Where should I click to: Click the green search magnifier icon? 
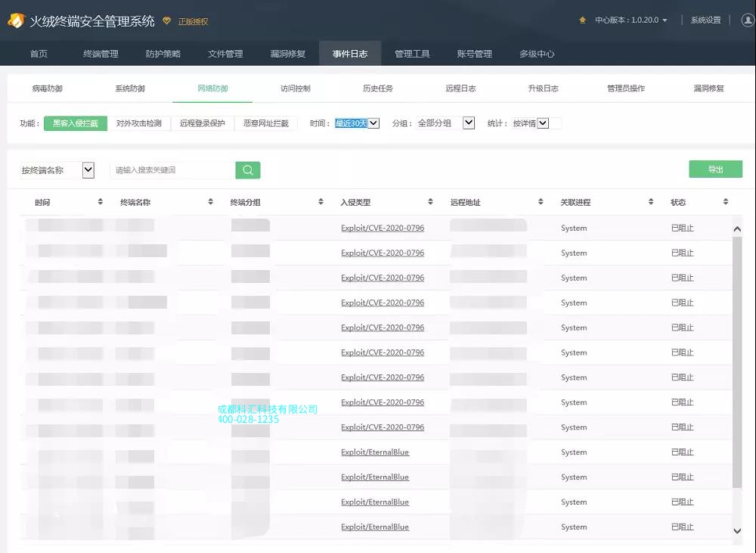point(247,170)
